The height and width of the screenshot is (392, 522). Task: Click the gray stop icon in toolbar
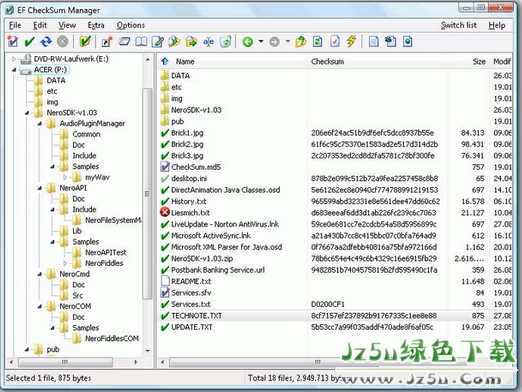coord(63,42)
